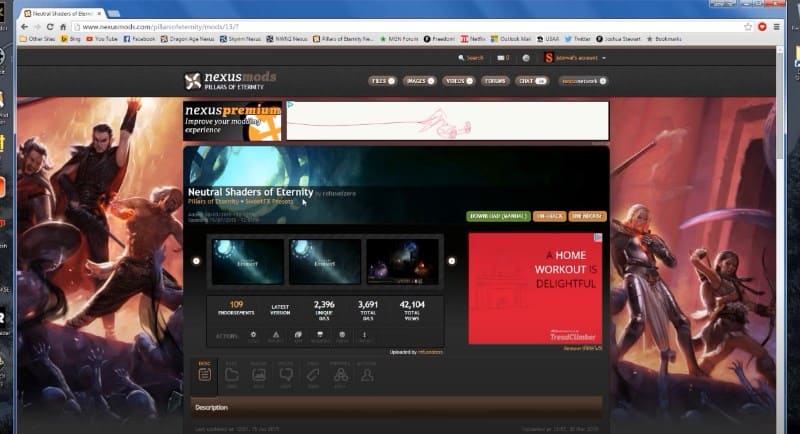
Task: Click the red S account avatar
Action: coord(548,58)
